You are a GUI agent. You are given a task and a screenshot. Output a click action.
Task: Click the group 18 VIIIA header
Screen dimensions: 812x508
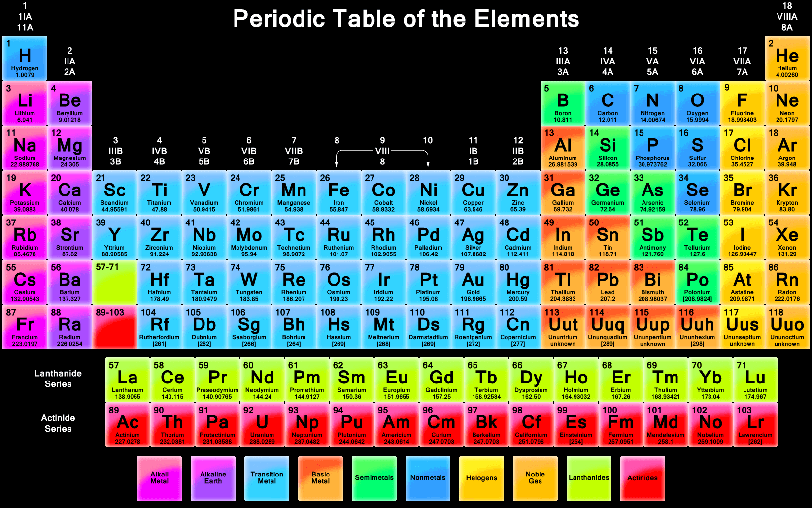click(787, 16)
